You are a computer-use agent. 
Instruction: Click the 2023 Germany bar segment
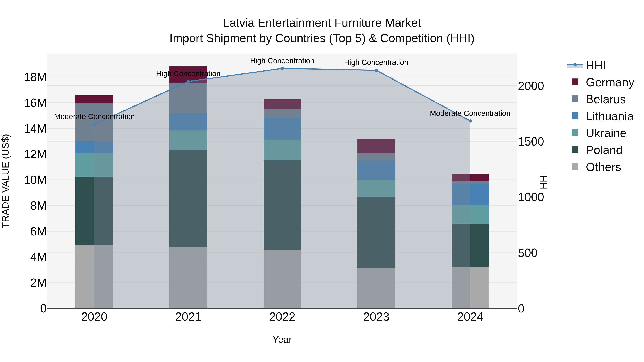click(376, 146)
